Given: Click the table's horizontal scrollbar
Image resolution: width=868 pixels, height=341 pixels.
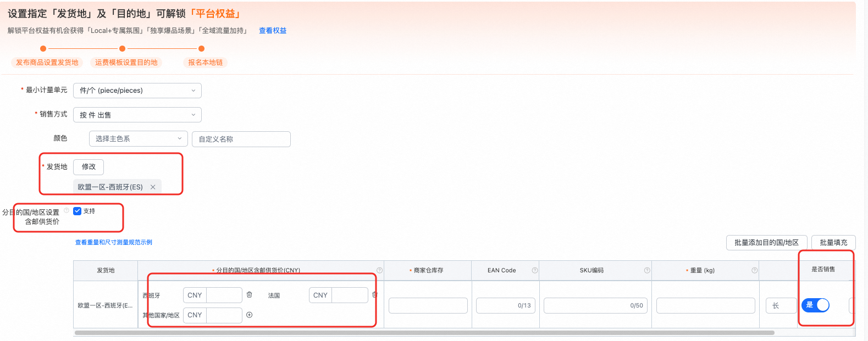Looking at the screenshot, I should coord(424,333).
